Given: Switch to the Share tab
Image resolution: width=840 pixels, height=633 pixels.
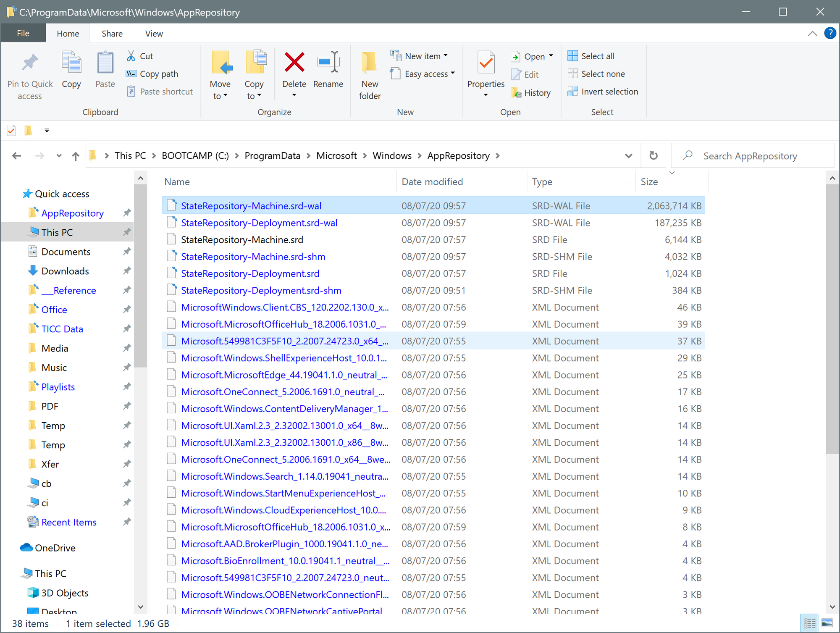Looking at the screenshot, I should [112, 34].
